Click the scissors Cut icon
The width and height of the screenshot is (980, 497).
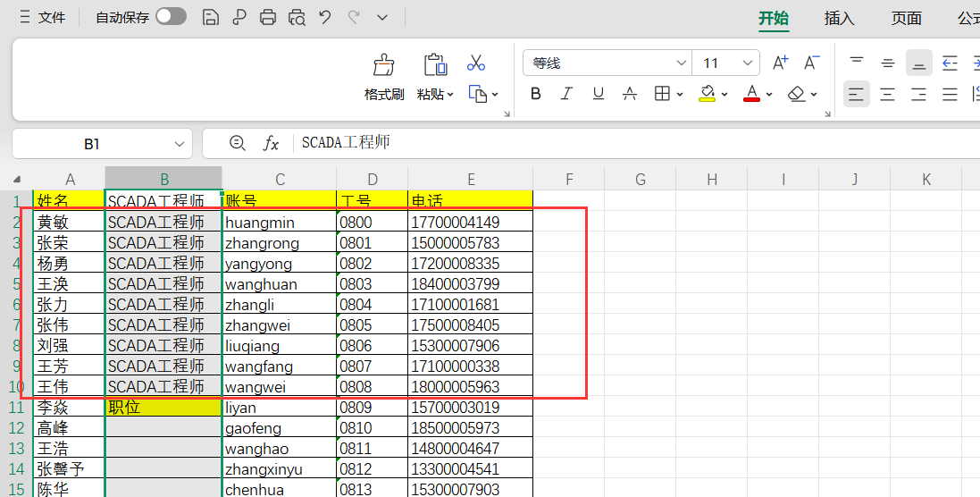tap(475, 63)
